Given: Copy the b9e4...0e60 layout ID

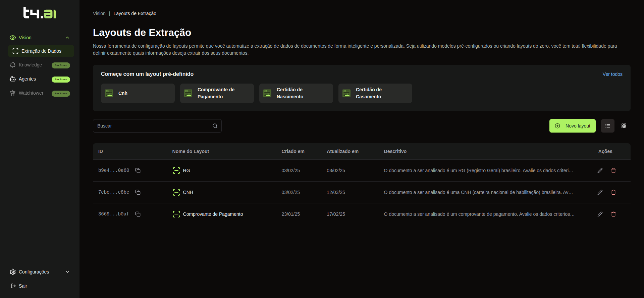Looking at the screenshot, I should coord(138,170).
